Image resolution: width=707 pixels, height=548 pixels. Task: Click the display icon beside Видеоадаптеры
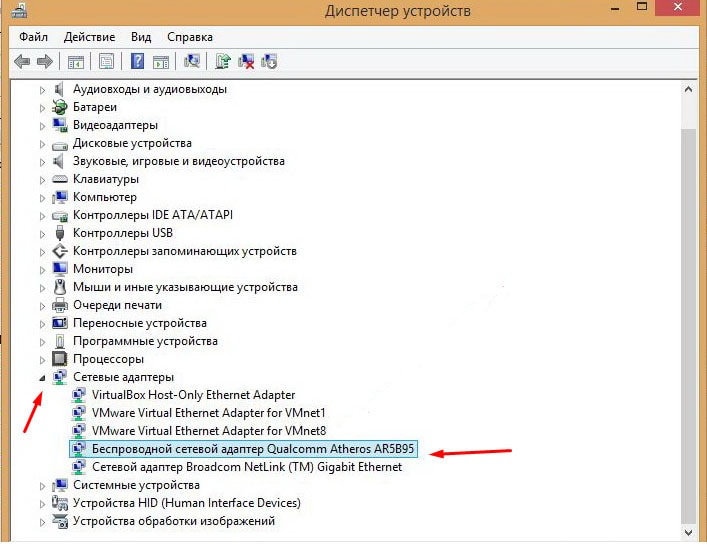coord(60,125)
